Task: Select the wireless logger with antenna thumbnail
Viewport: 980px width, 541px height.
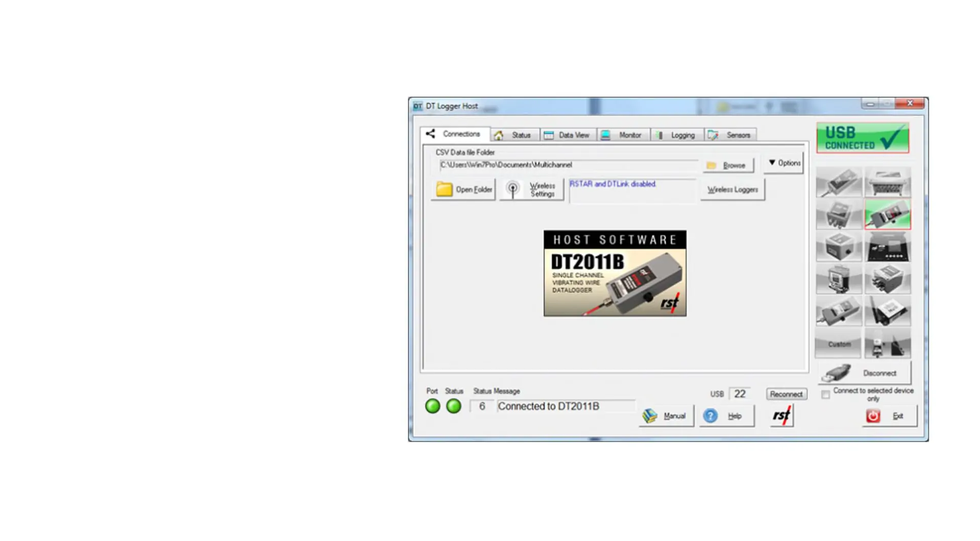Action: pyautogui.click(x=887, y=311)
